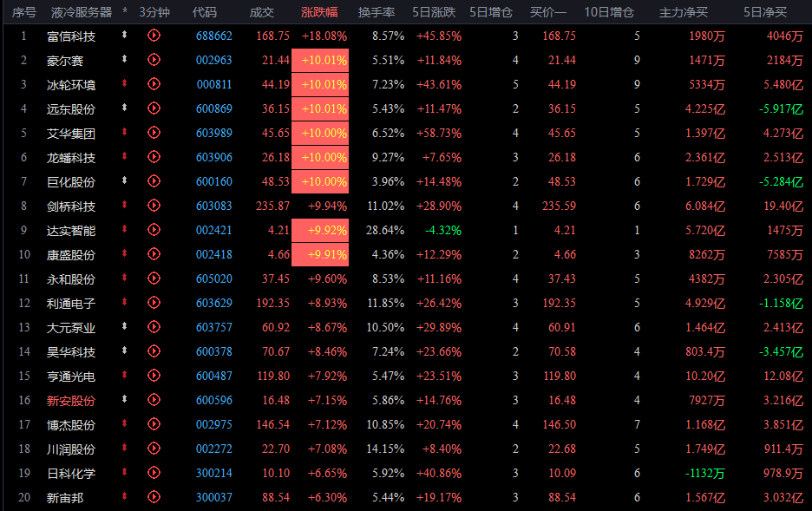Click the 10日增仓 column header
This screenshot has height=511, width=812.
point(609,12)
